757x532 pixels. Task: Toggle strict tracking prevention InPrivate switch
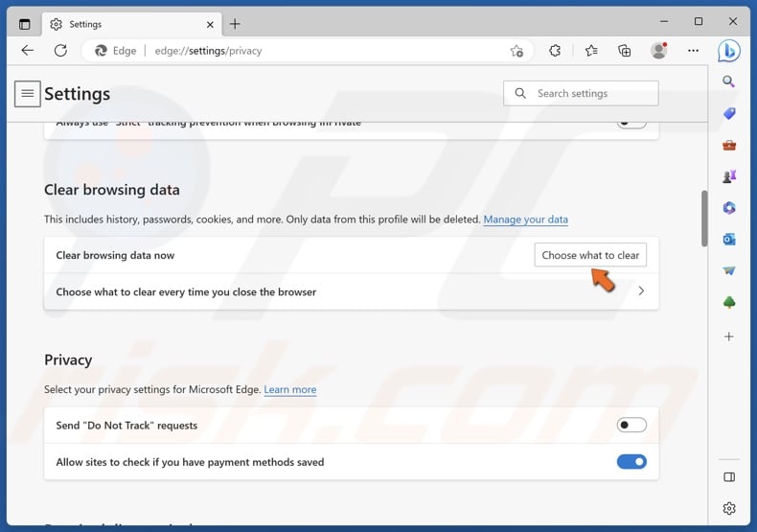click(631, 124)
